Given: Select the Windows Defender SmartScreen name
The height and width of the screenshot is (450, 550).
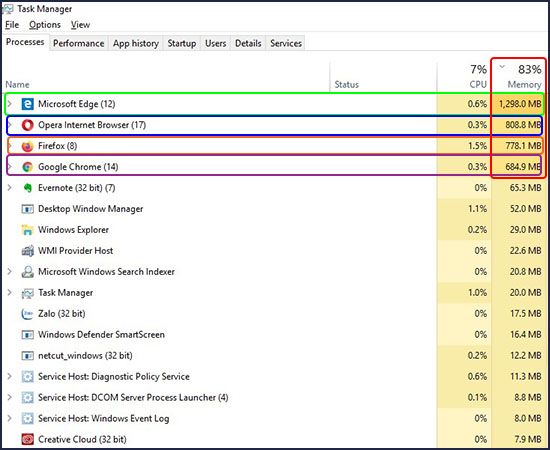Looking at the screenshot, I should tap(101, 335).
